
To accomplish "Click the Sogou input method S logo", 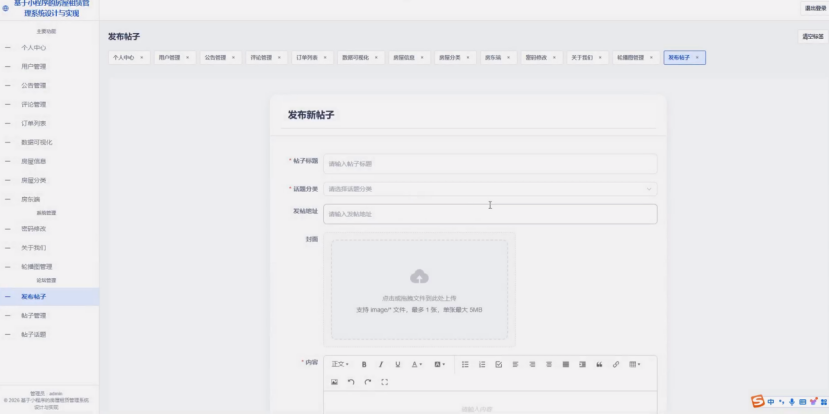I will click(x=758, y=402).
